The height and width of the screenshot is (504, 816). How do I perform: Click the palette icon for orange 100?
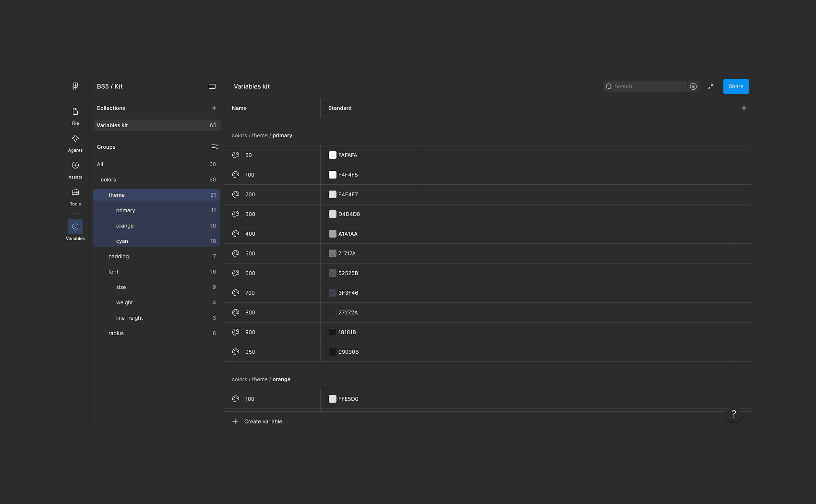coord(236,399)
